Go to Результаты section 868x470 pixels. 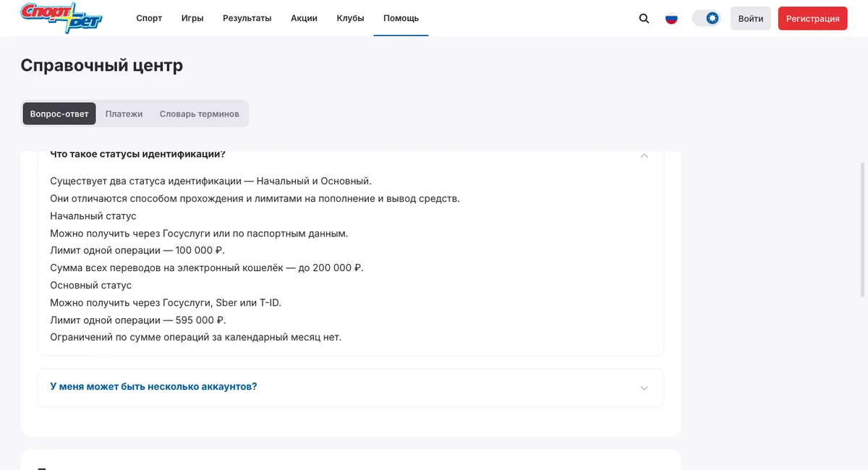coord(247,18)
